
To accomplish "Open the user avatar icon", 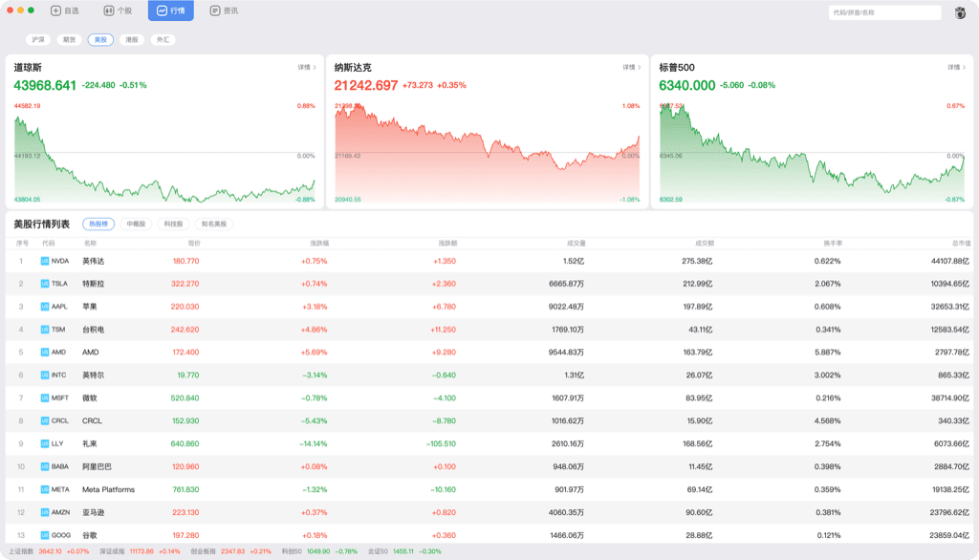I will [x=960, y=12].
